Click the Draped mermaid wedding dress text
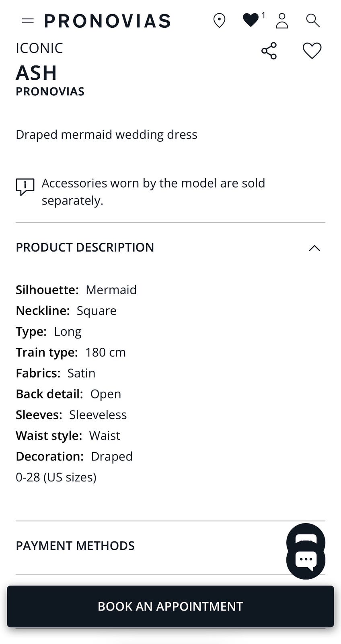The width and height of the screenshot is (341, 644). point(107,134)
